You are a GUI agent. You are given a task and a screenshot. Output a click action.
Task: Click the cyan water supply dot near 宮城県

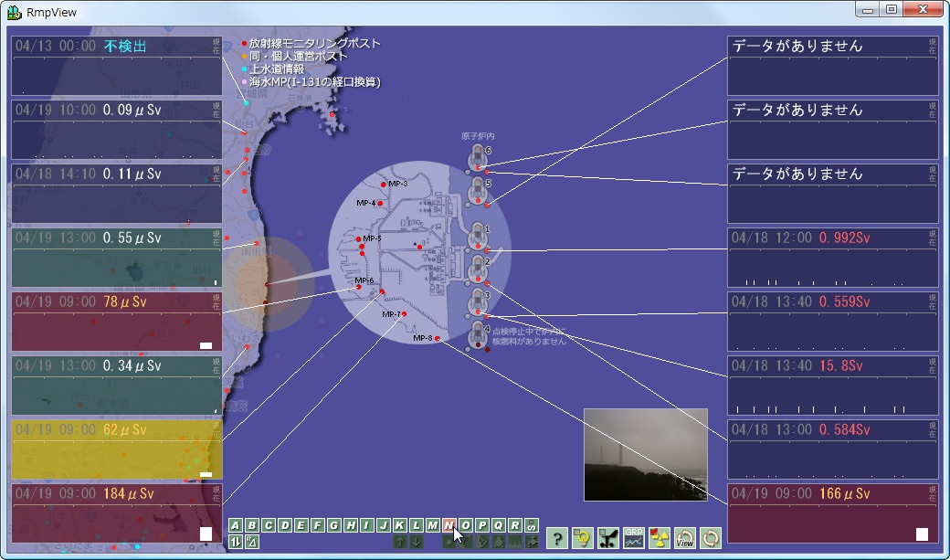pos(246,103)
